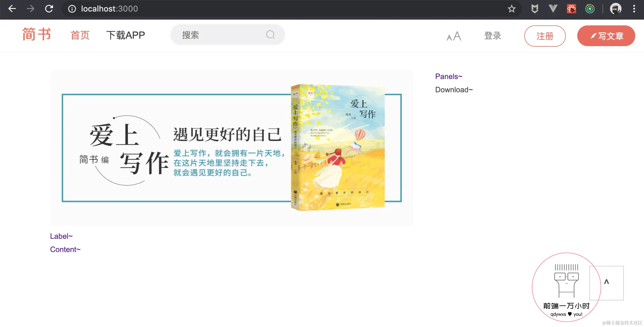The height and width of the screenshot is (327, 644).
Task: Open the React devtools extension icon
Action: coord(571,9)
